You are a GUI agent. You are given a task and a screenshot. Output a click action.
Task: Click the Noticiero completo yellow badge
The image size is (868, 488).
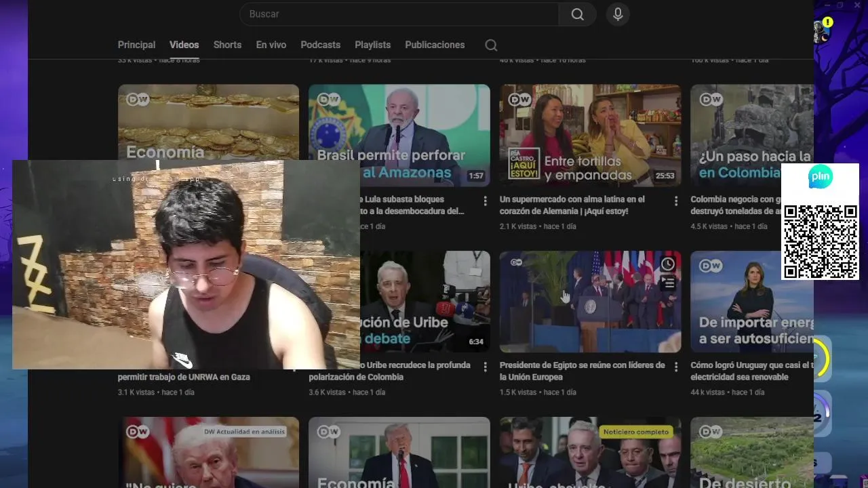636,431
